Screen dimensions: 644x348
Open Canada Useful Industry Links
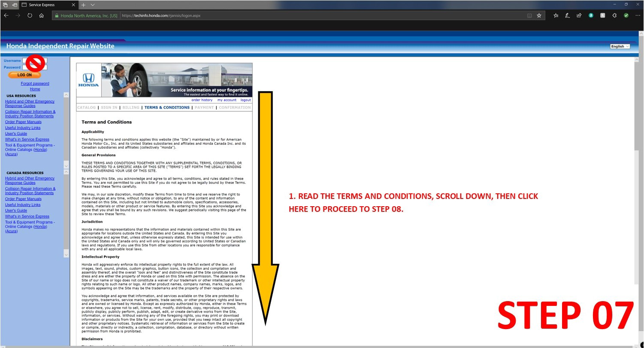coord(23,205)
